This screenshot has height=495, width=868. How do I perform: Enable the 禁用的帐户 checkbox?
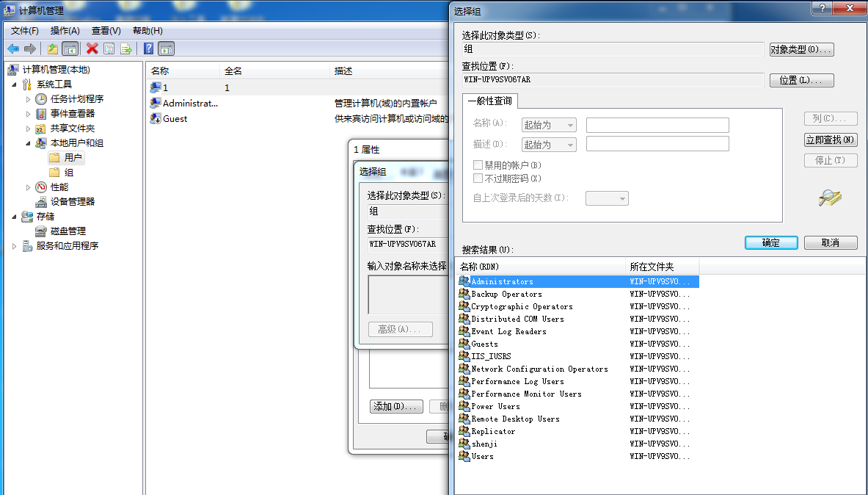pyautogui.click(x=478, y=165)
